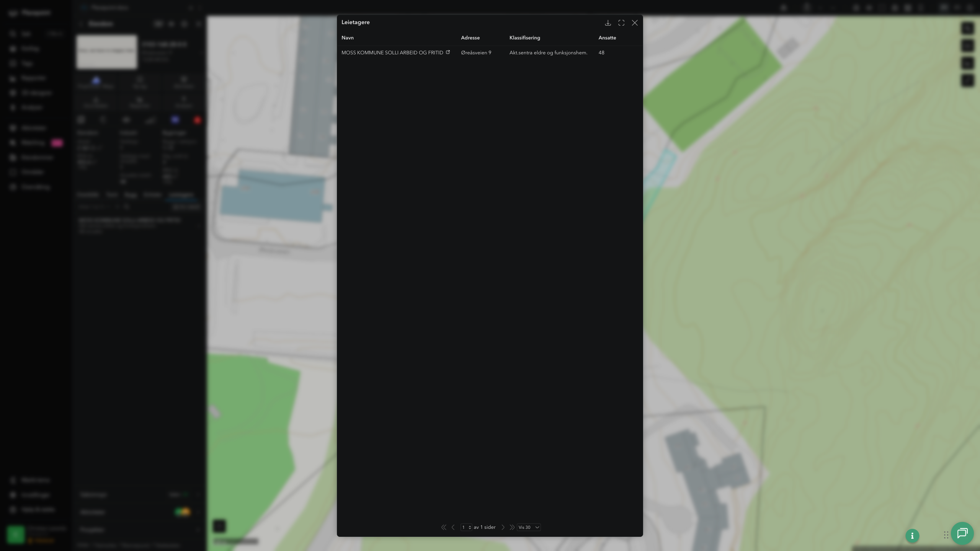Image resolution: width=980 pixels, height=551 pixels.
Task: Sort by the Navn column header
Action: tap(348, 38)
